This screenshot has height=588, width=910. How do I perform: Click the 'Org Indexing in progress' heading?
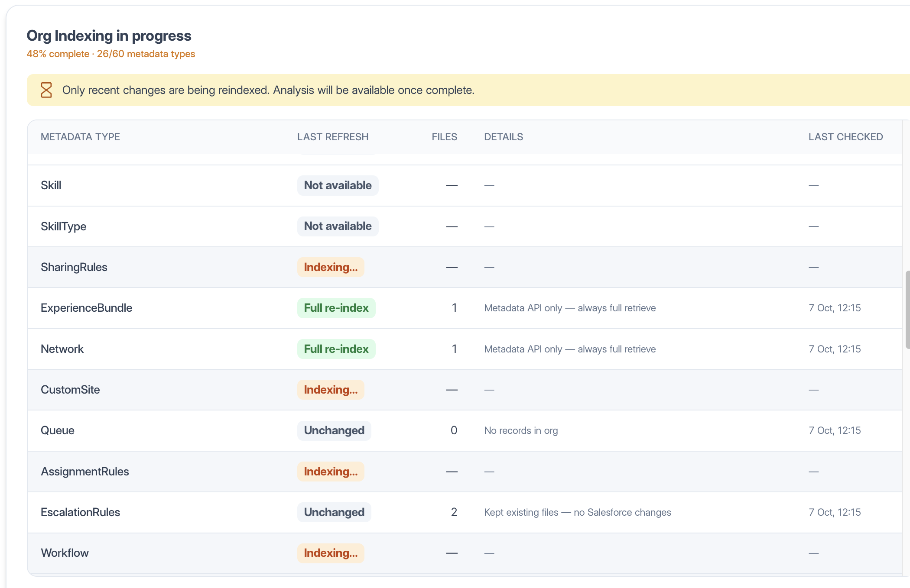(109, 36)
